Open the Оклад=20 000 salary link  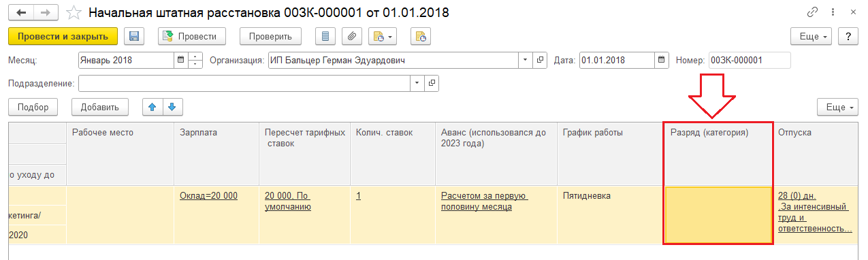point(208,196)
